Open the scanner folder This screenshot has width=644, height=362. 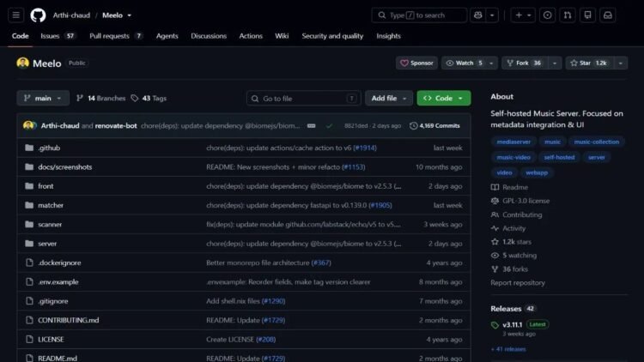click(x=50, y=224)
